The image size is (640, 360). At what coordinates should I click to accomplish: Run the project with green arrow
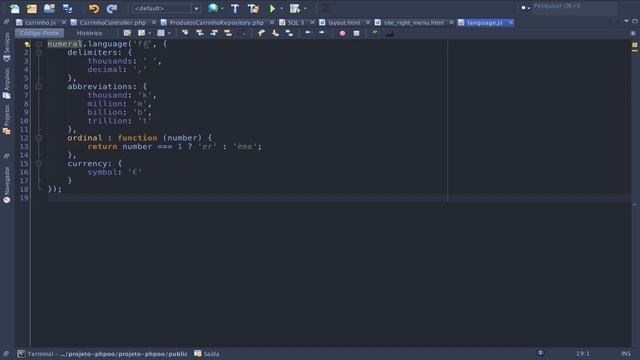click(x=272, y=8)
